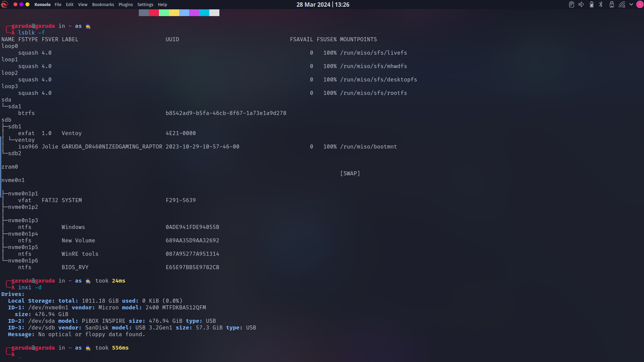Click the 'Windows' partition label
This screenshot has height=362, width=644.
pyautogui.click(x=73, y=227)
